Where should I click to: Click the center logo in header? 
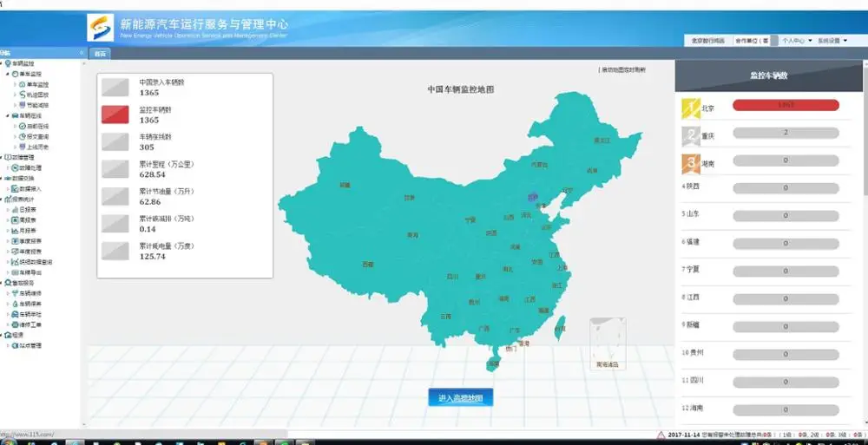pyautogui.click(x=100, y=28)
